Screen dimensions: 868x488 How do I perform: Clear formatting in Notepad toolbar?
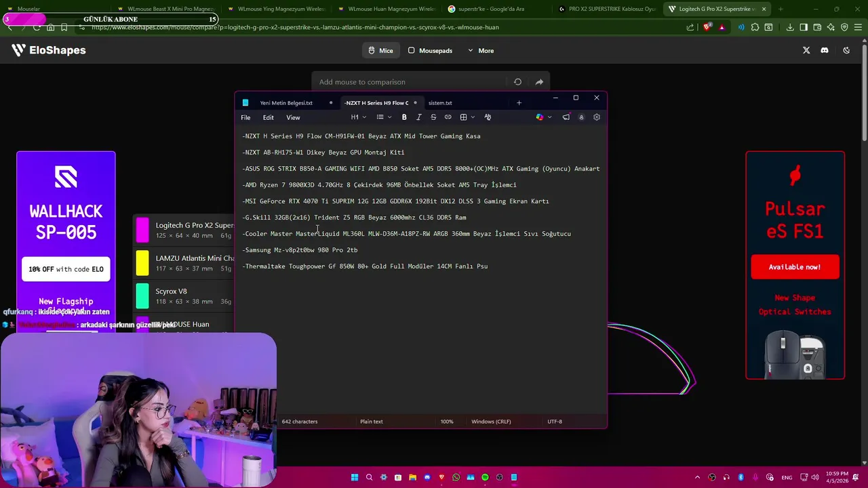click(488, 117)
